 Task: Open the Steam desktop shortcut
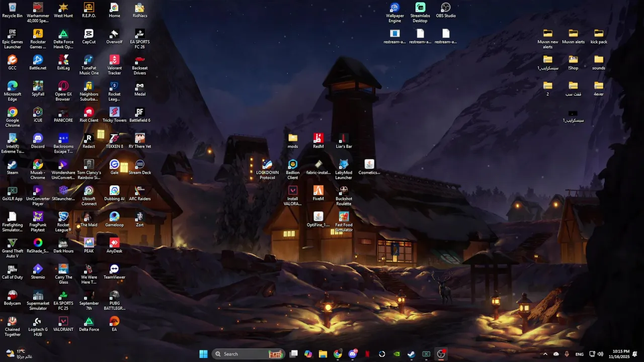13,167
